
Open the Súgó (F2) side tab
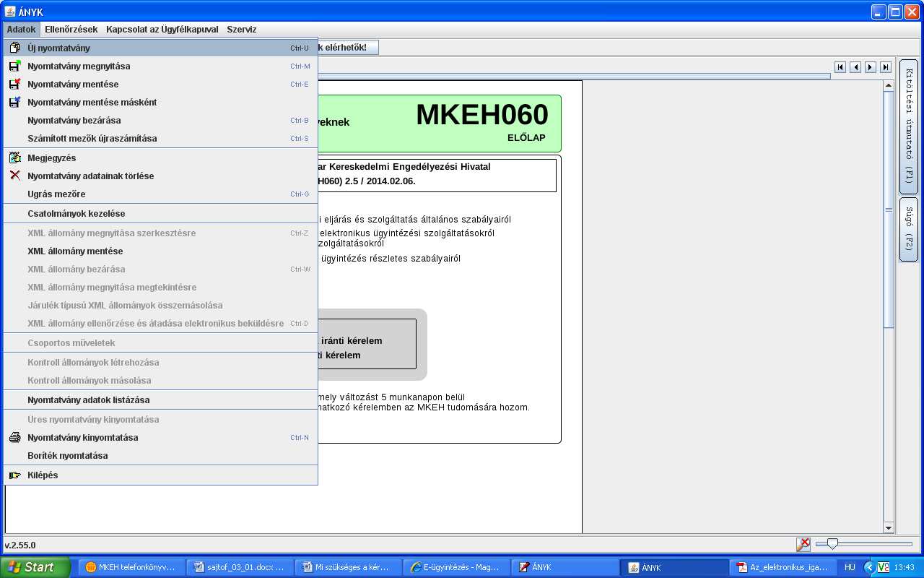click(909, 229)
